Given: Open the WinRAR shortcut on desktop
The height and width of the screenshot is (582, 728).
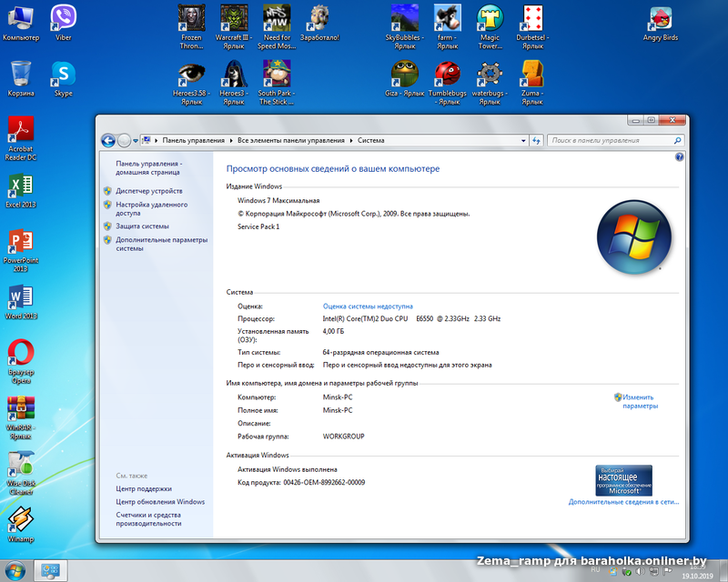Looking at the screenshot, I should pos(21,416).
